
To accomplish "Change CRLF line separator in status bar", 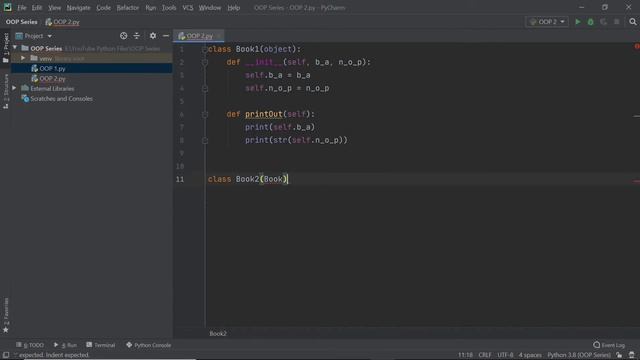I will (x=485, y=355).
